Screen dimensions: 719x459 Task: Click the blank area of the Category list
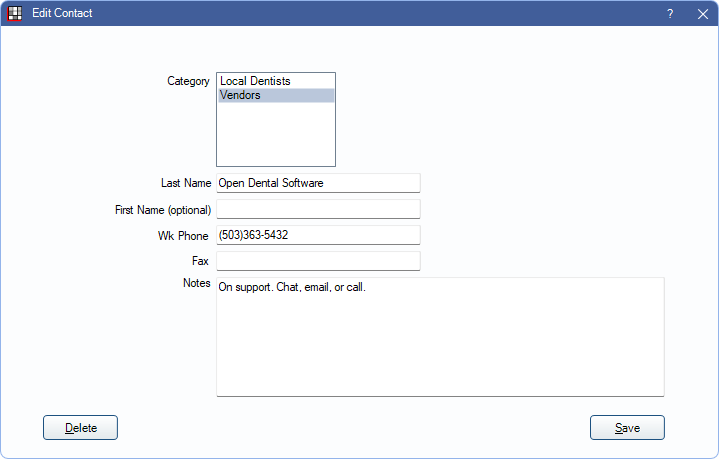[275, 135]
